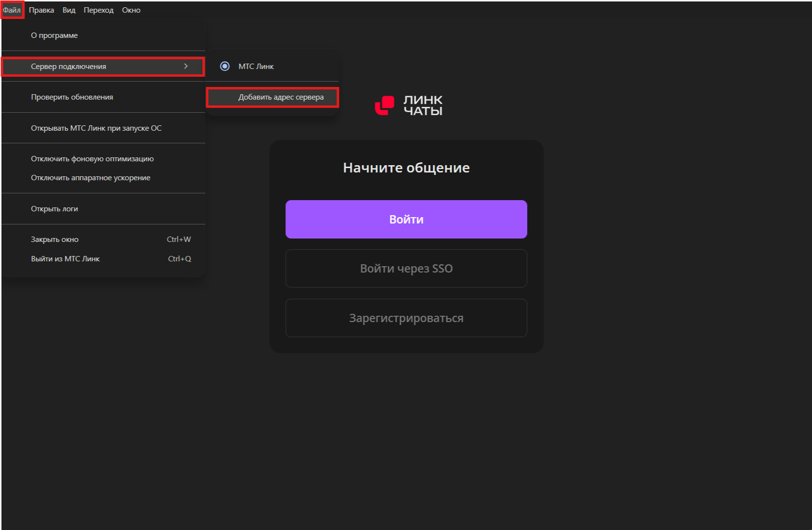Select МТС Линк server radio button
The width and height of the screenshot is (812, 530).
[x=225, y=66]
